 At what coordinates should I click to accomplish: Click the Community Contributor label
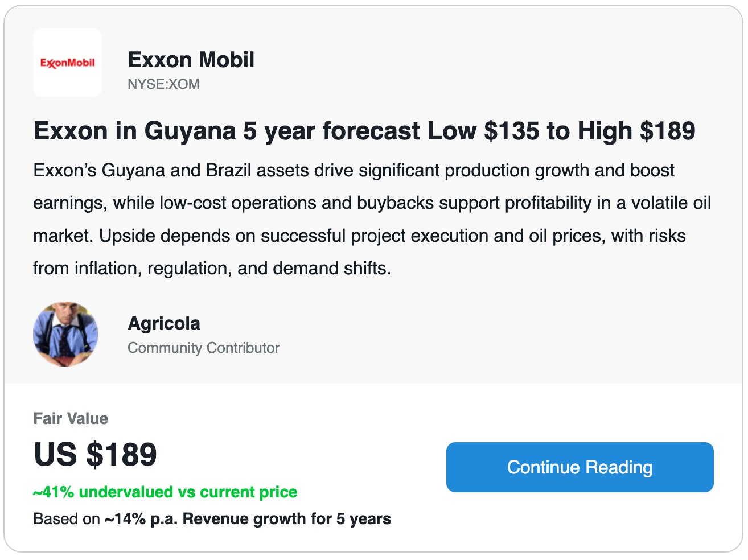(x=203, y=348)
